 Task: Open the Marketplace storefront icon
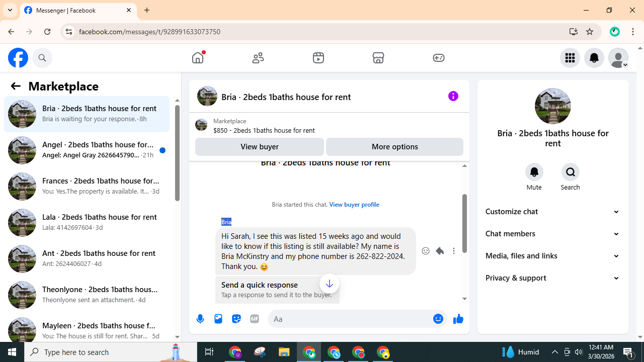point(378,58)
